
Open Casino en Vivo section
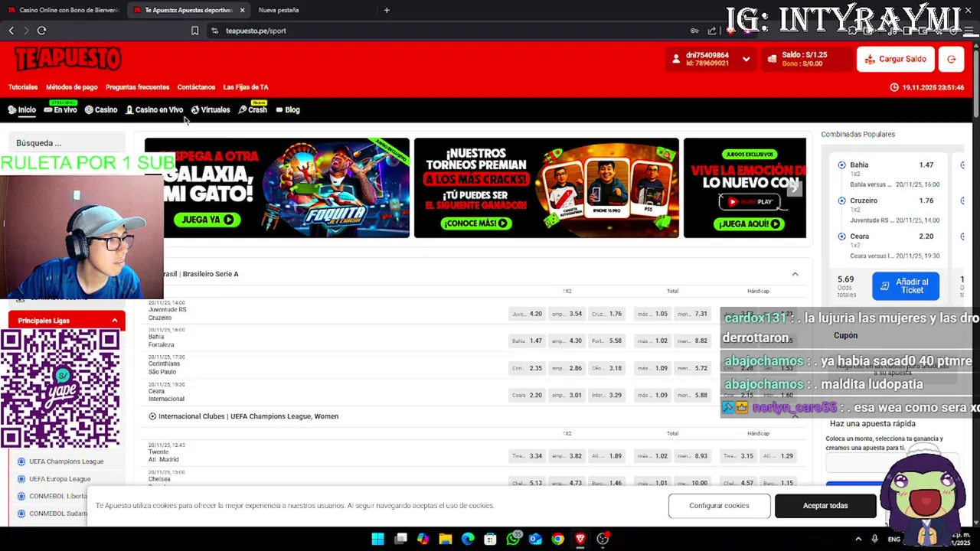(155, 110)
